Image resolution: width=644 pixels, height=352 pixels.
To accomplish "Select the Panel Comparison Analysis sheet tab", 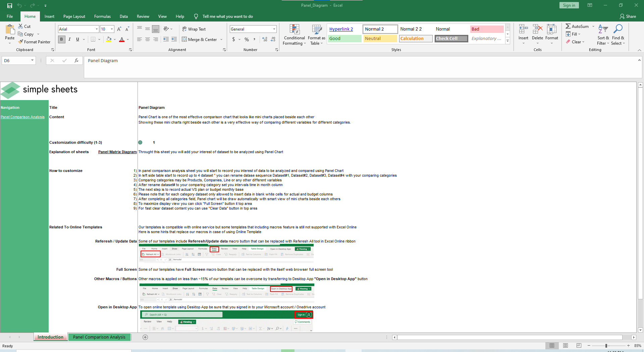I will coord(99,337).
